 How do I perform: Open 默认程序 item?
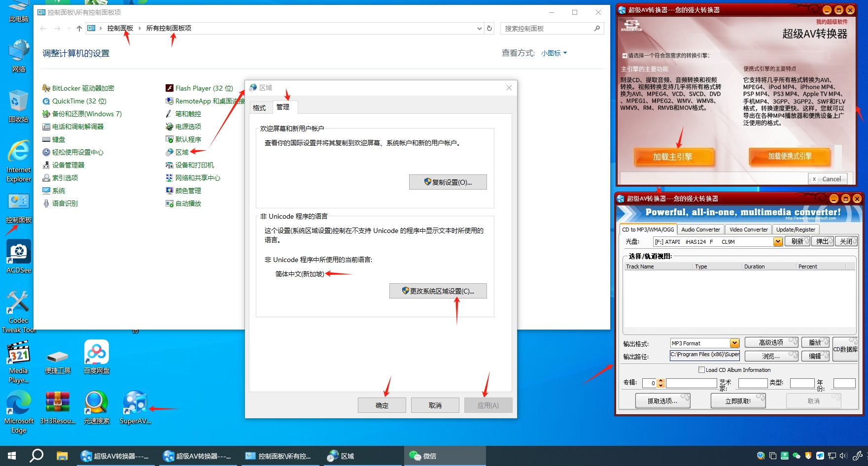(x=183, y=139)
